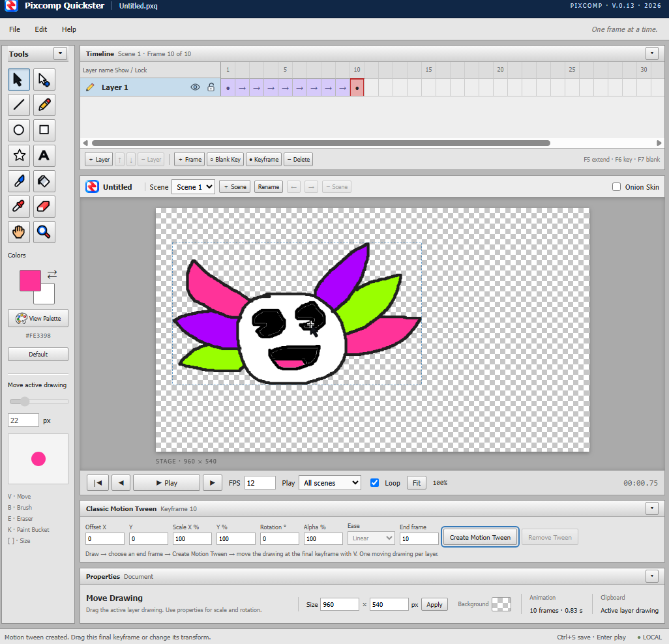This screenshot has width=669, height=644.
Task: Enable Onion Skin checkbox
Action: pos(617,187)
